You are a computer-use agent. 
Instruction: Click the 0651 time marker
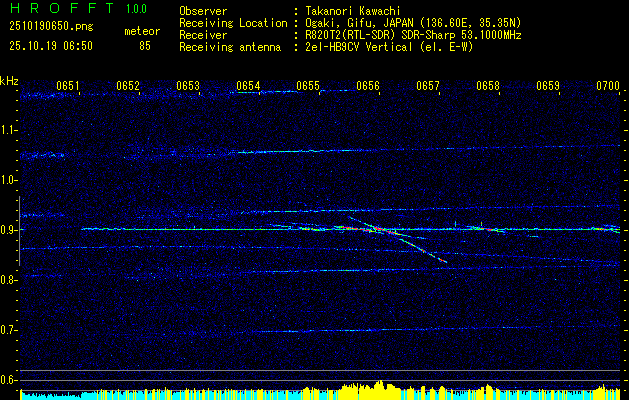[67, 86]
